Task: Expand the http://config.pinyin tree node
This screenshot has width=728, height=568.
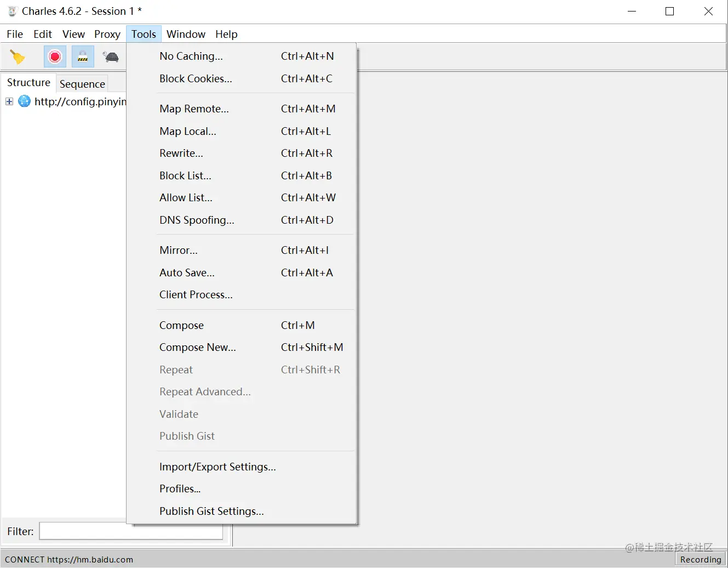Action: pyautogui.click(x=9, y=101)
